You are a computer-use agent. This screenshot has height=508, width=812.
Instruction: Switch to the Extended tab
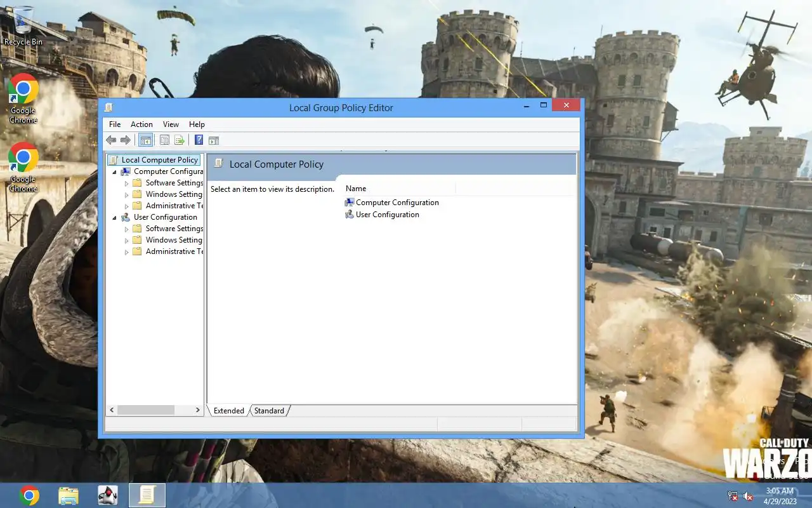tap(228, 411)
